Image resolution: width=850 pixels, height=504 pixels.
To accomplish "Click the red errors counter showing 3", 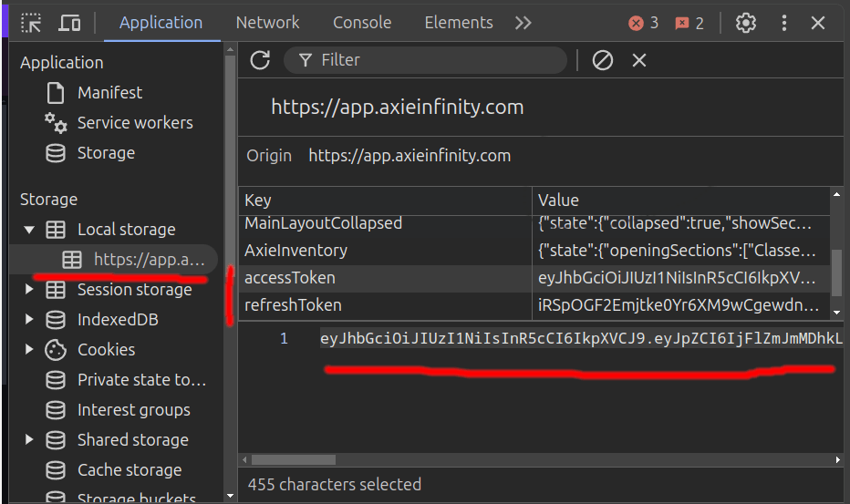I will pyautogui.click(x=644, y=23).
